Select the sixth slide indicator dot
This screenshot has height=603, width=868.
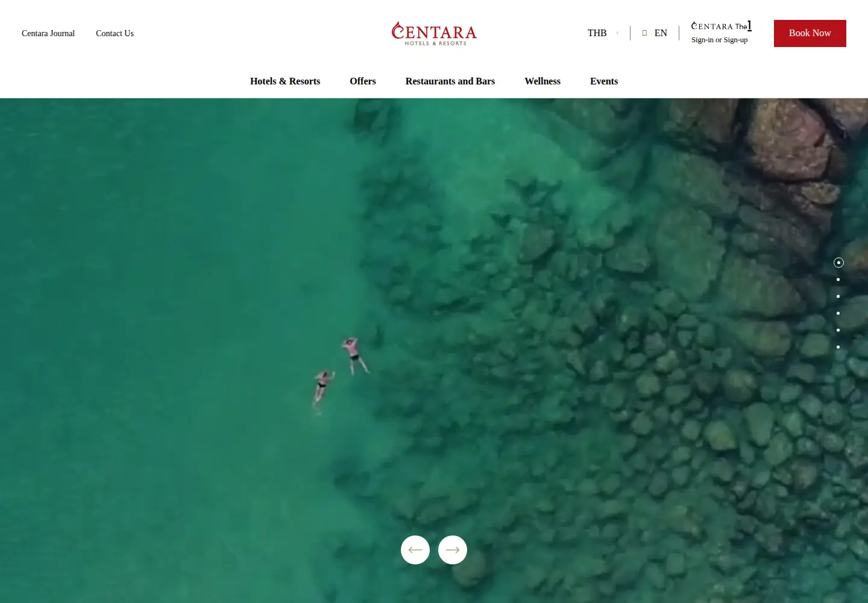(x=838, y=347)
